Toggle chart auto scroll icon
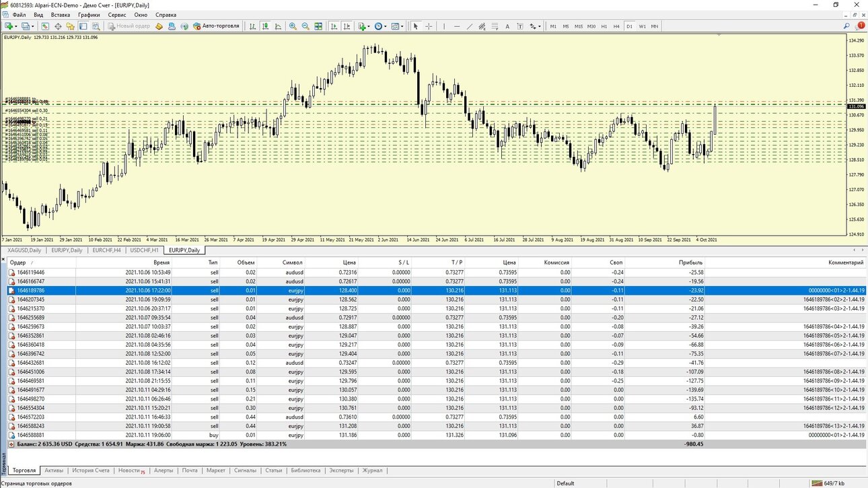868x488 pixels. click(x=334, y=26)
